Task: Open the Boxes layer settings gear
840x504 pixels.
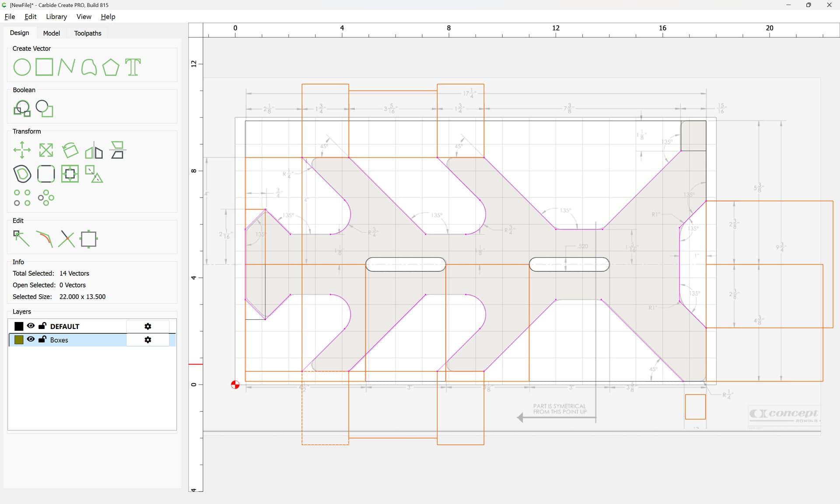Action: click(x=148, y=340)
